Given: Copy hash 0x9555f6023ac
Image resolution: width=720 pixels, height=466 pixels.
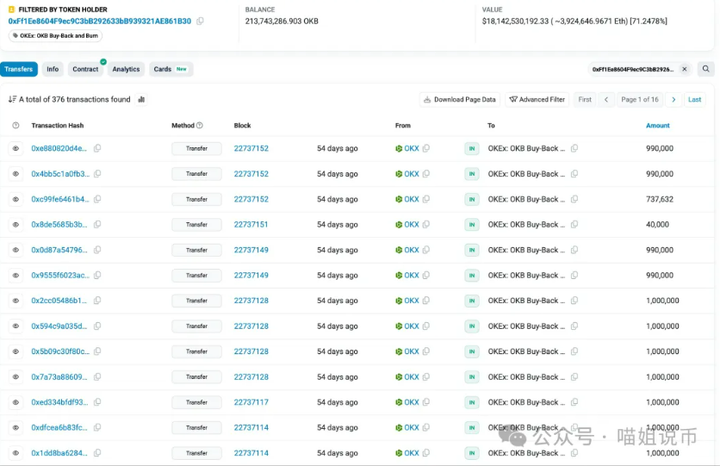Looking at the screenshot, I should point(97,275).
